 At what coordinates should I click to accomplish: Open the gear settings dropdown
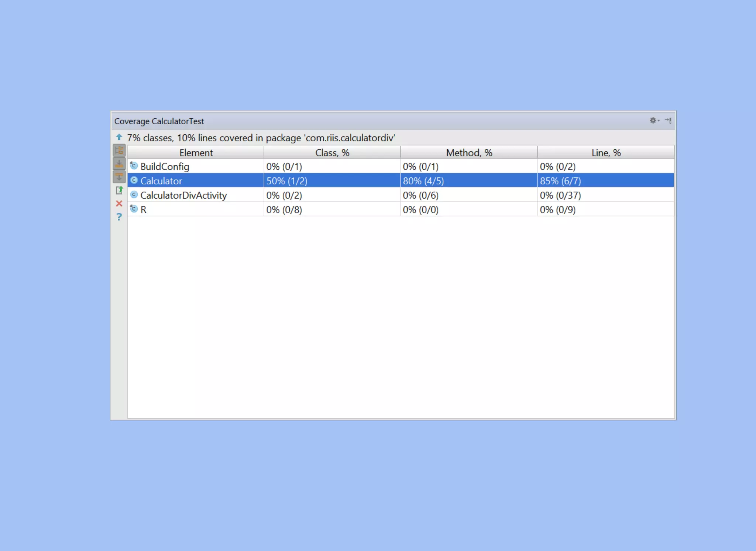pos(654,121)
